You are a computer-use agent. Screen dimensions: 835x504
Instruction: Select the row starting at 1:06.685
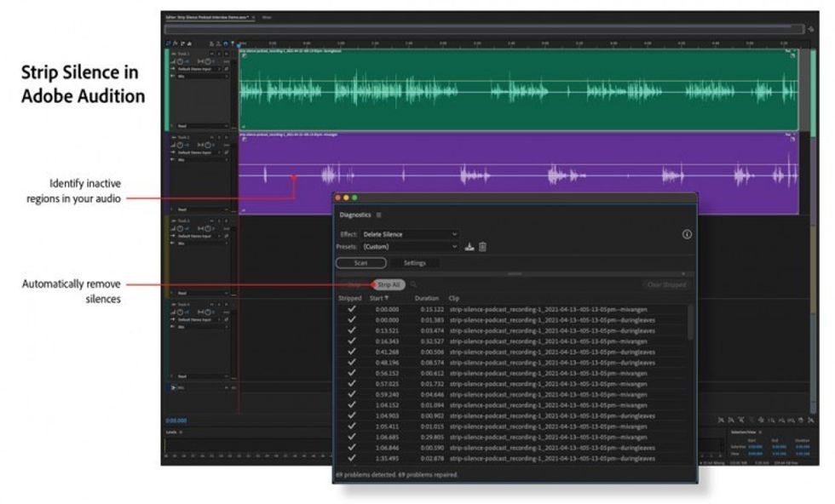511,437
